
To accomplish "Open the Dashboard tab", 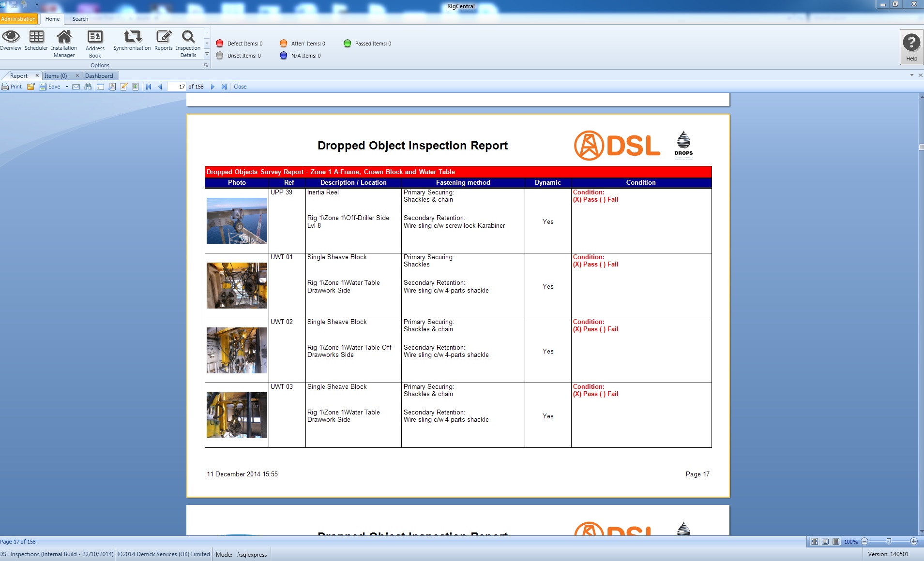I will (x=99, y=75).
